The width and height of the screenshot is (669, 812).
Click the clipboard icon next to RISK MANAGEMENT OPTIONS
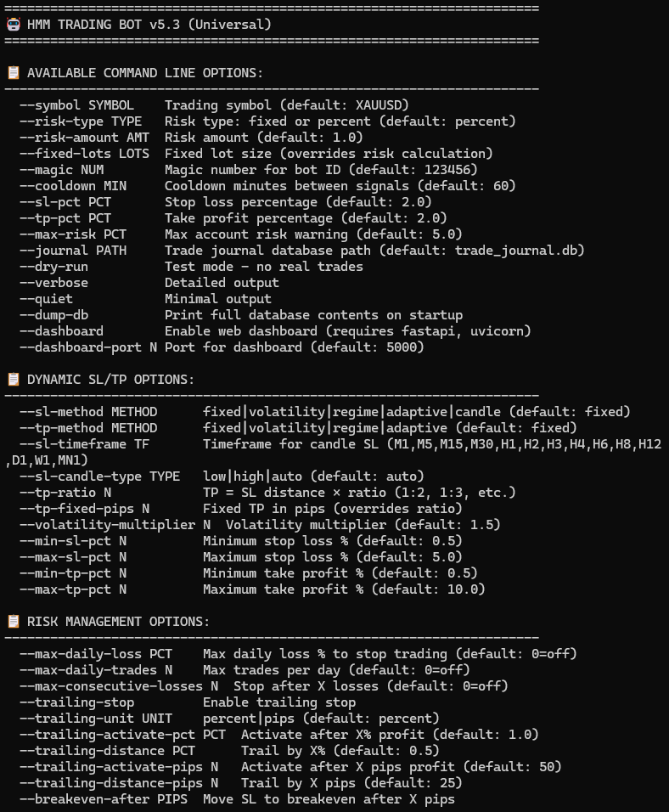[x=13, y=622]
